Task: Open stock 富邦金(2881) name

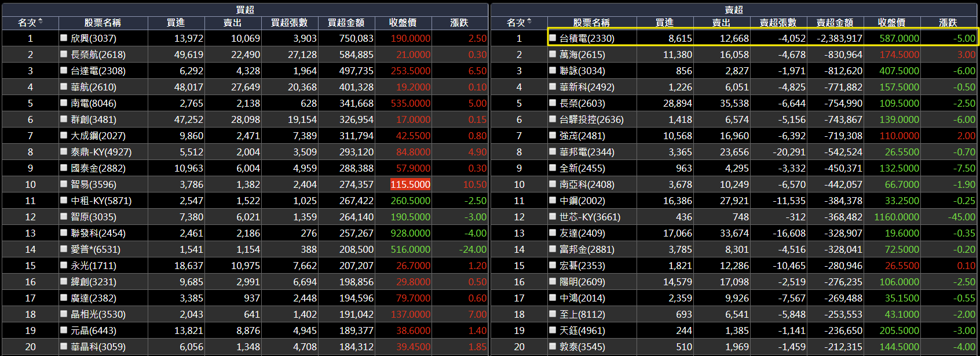Action: point(587,249)
